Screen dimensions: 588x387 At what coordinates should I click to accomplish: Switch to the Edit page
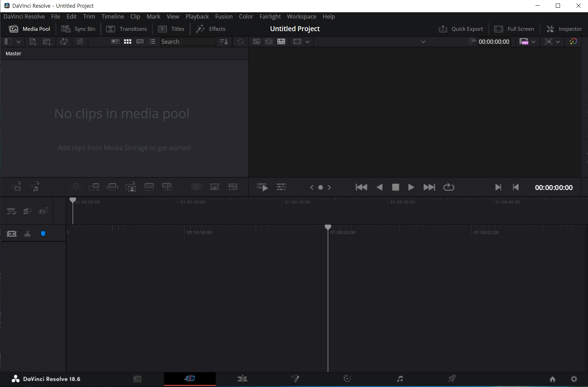tap(242, 379)
